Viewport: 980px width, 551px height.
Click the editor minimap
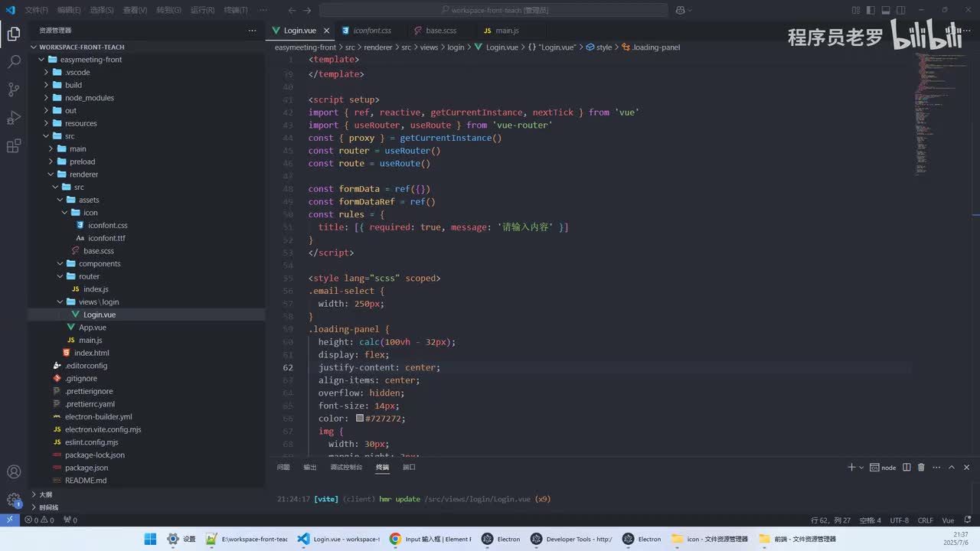[x=941, y=115]
